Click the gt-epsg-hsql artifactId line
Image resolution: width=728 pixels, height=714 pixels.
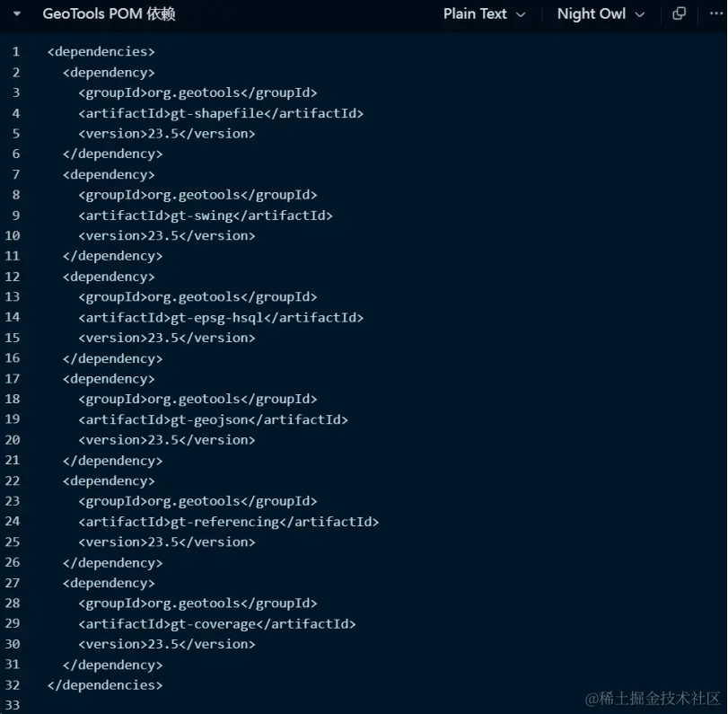click(221, 318)
